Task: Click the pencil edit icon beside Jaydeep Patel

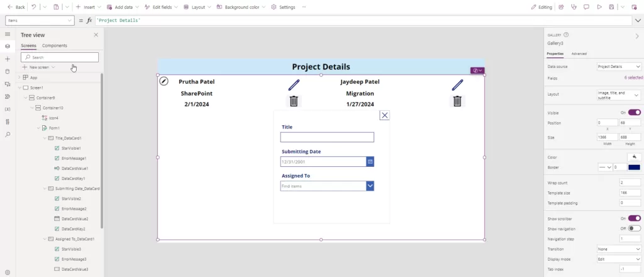Action: pos(457,85)
